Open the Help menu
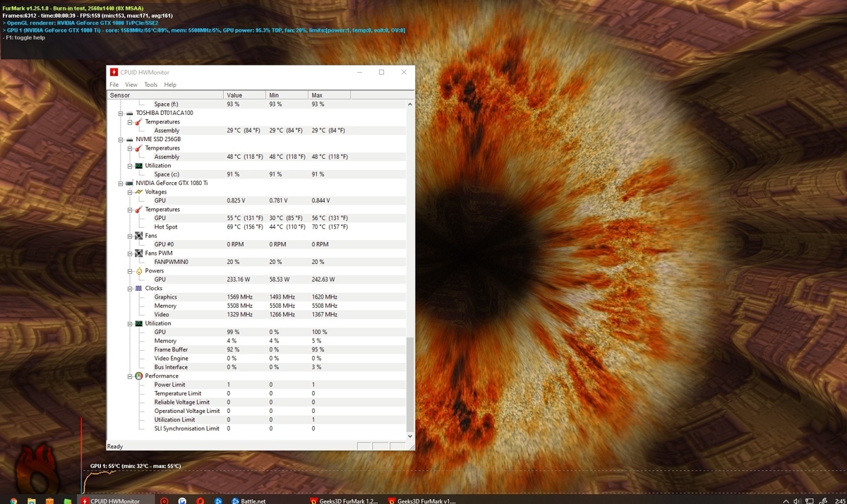The image size is (847, 504). (170, 85)
